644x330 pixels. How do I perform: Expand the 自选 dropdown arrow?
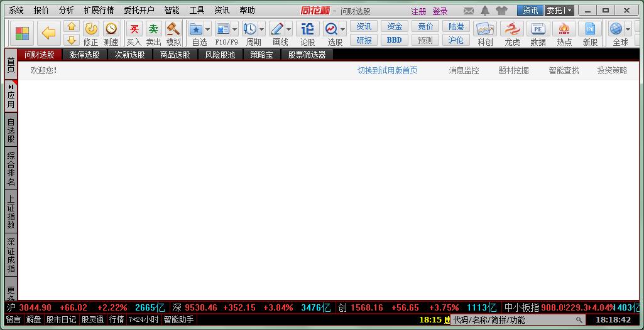(208, 29)
